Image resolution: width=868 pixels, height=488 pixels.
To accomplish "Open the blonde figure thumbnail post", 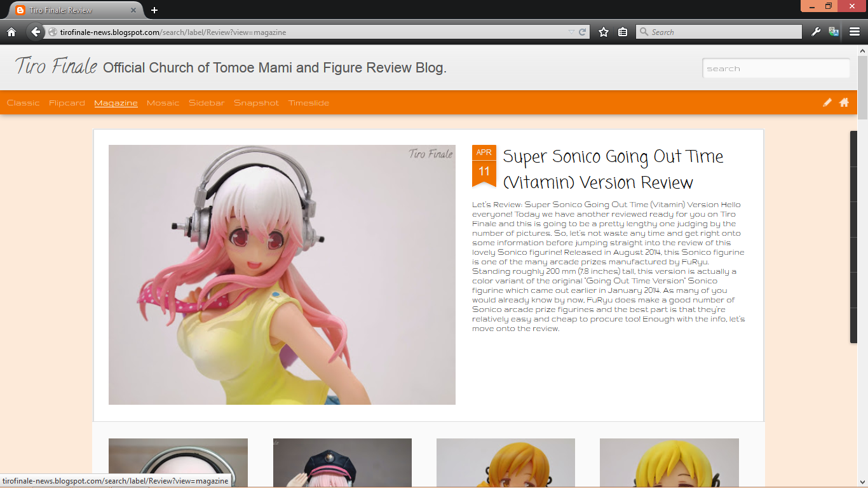I will point(669,463).
